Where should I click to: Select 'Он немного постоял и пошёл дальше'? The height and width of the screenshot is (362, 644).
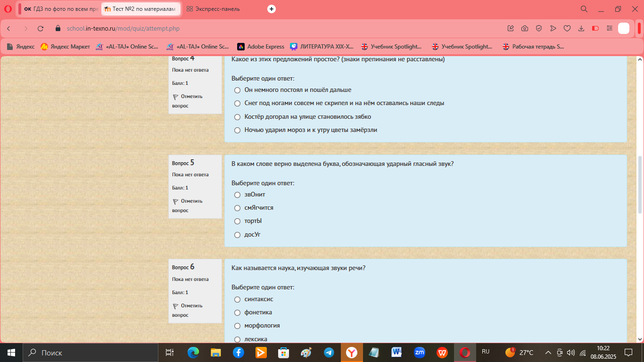pyautogui.click(x=238, y=90)
